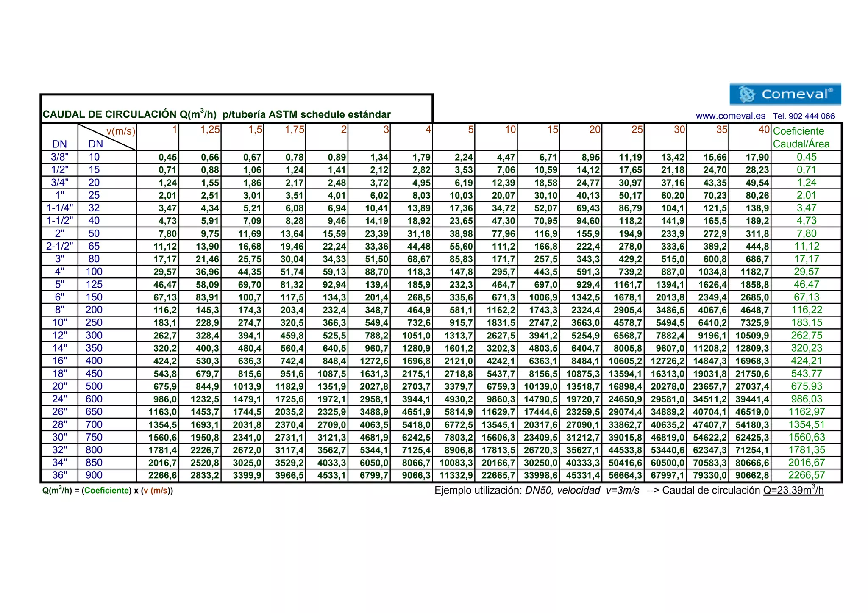This screenshot has width=868, height=613.
Task: Click the DN 900 cell
Action: coord(94,475)
